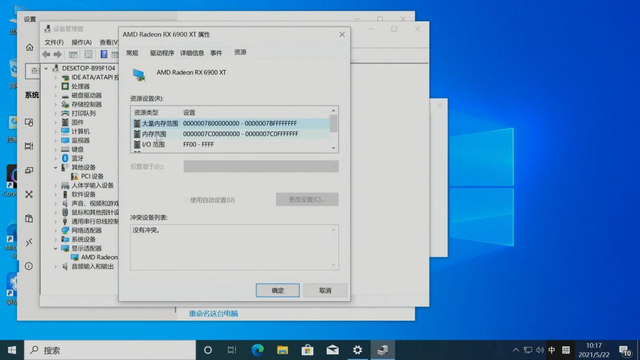The width and height of the screenshot is (640, 360).
Task: Open Mail app from the taskbar
Action: click(333, 350)
